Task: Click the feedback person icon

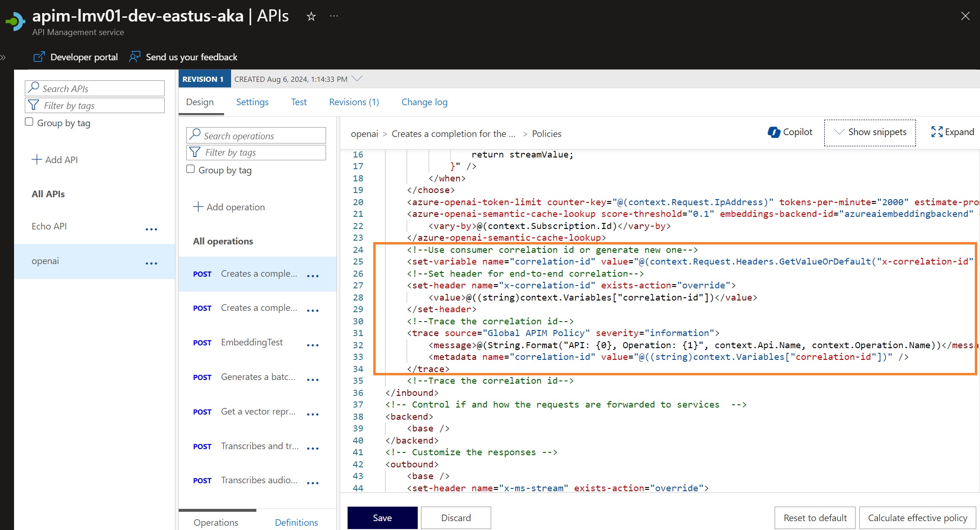Action: click(135, 57)
